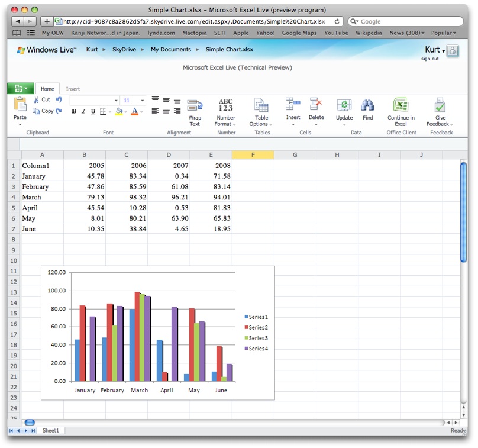Copy the selection using the Copy icon

point(36,111)
